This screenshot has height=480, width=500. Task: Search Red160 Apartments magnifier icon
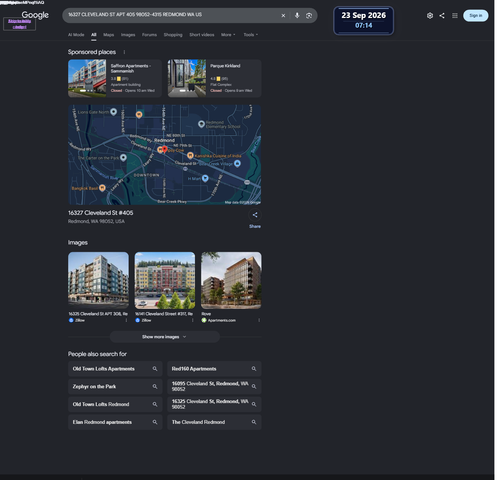(x=254, y=369)
